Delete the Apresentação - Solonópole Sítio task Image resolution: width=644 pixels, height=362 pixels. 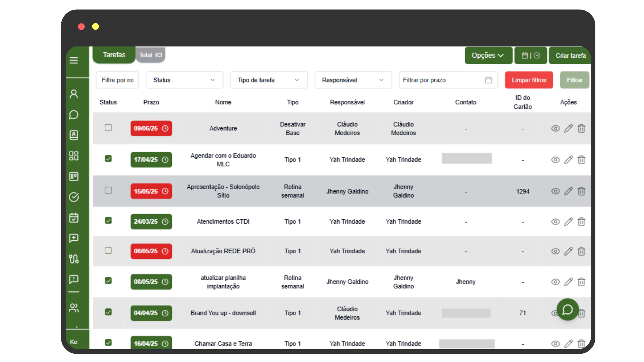[581, 191]
